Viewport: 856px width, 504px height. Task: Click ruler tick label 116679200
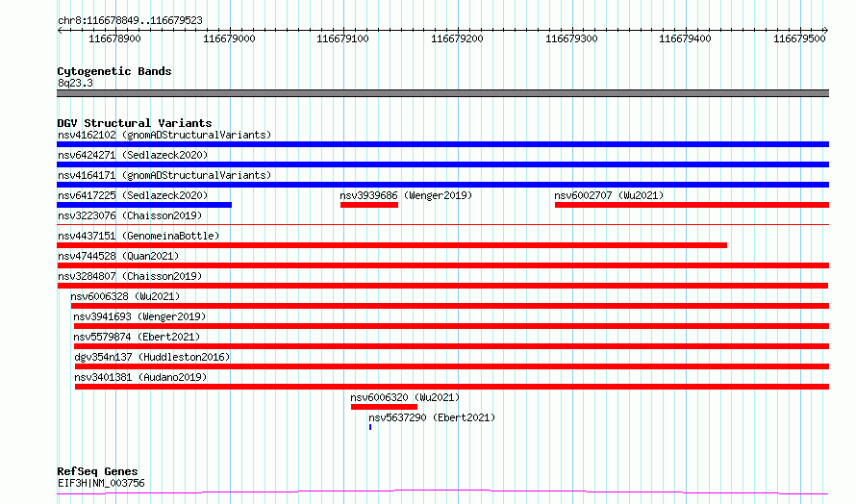(457, 38)
